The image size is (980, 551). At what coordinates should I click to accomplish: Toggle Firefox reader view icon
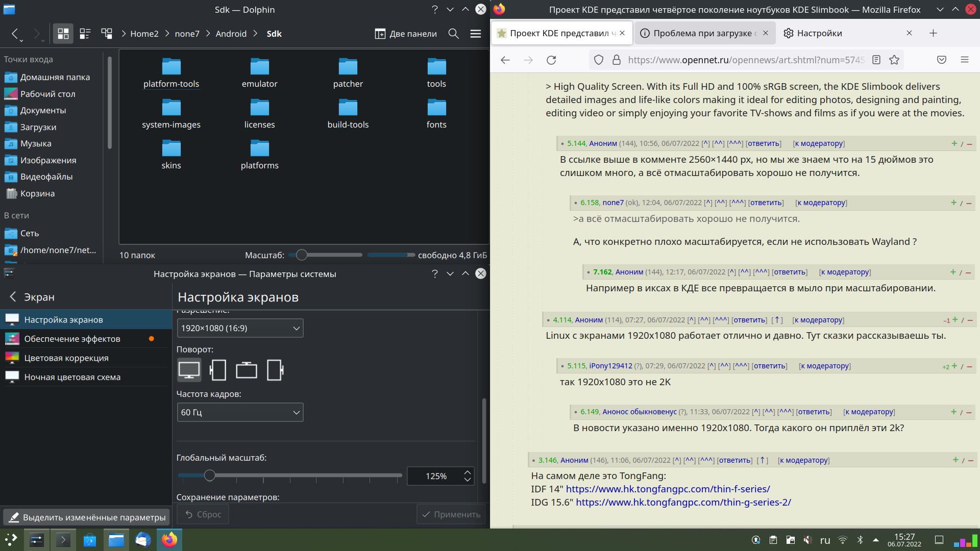876,60
